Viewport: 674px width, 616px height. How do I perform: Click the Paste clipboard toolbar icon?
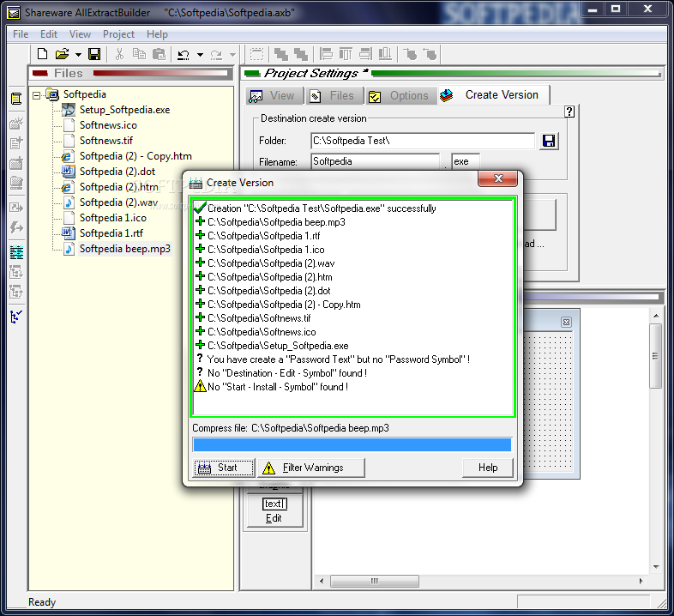(x=159, y=54)
